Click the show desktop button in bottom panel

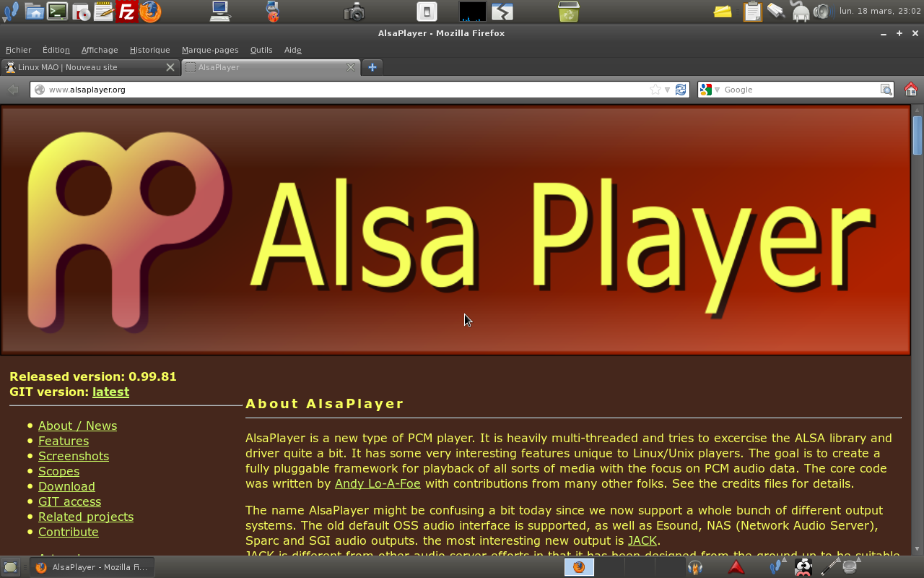[x=10, y=567]
